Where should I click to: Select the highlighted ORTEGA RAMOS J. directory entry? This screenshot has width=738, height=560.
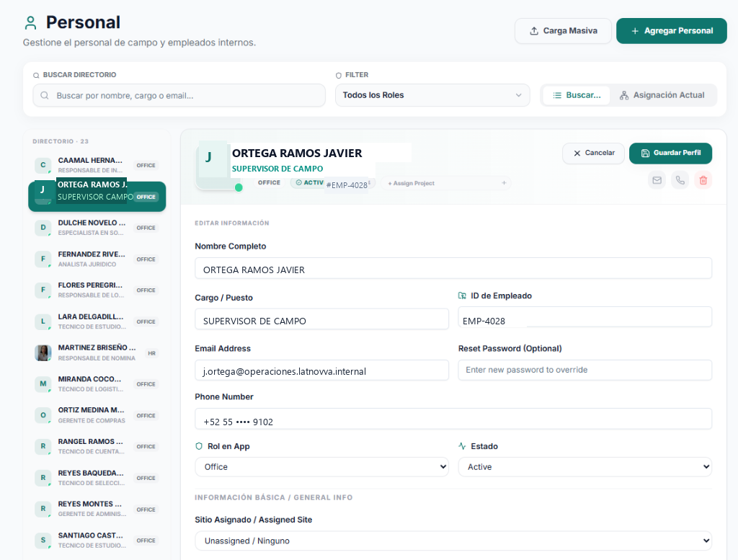click(x=97, y=196)
